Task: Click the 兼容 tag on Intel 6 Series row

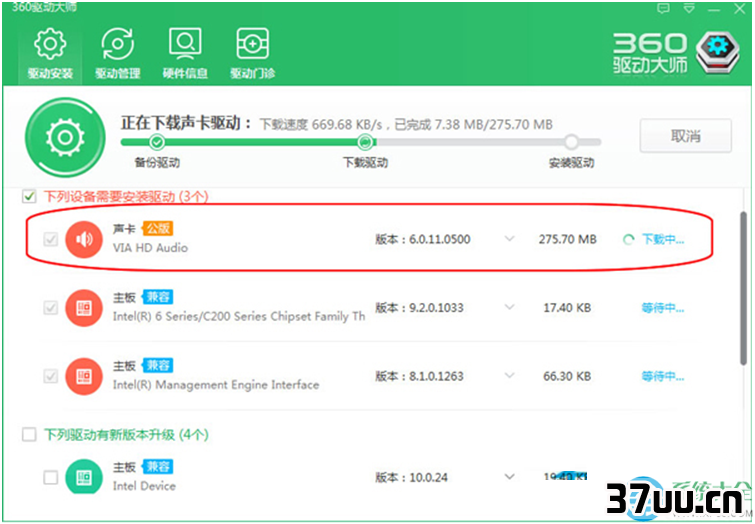Action: coord(157,297)
